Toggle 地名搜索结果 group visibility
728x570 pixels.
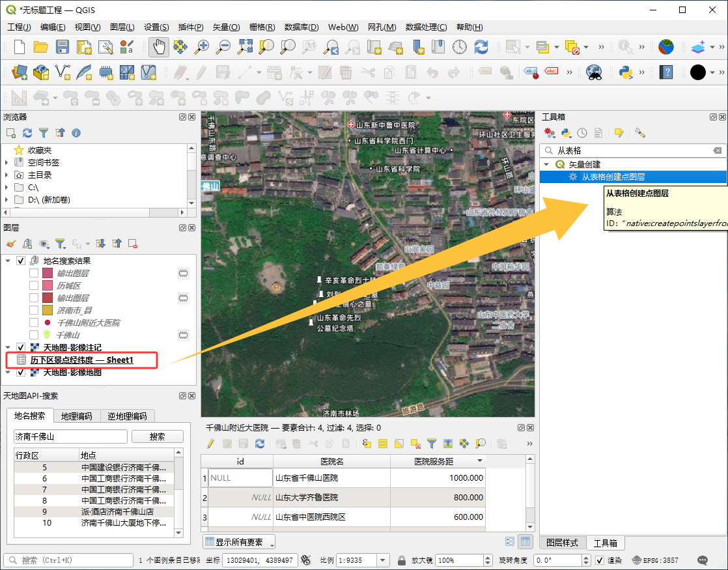click(x=21, y=261)
